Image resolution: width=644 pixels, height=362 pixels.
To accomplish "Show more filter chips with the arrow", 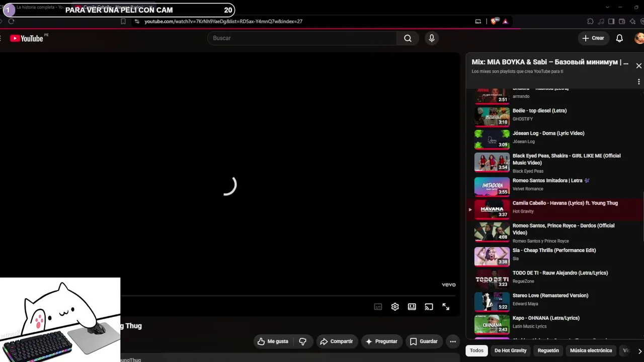I will click(639, 351).
